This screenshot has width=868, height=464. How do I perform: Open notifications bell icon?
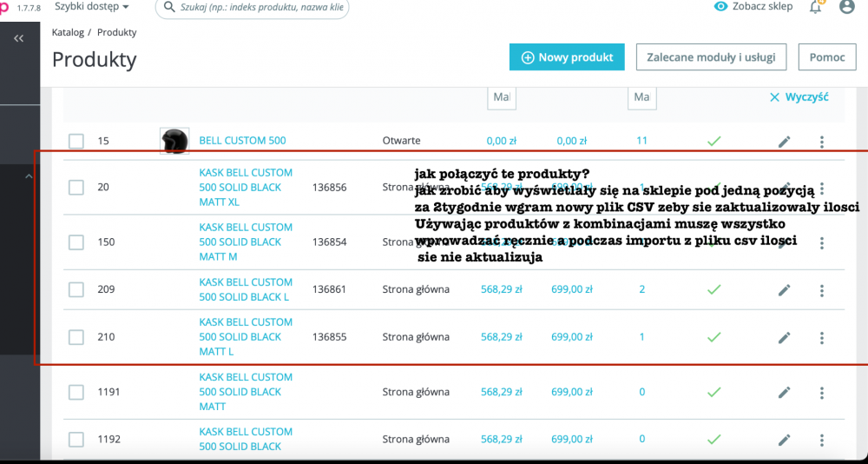[x=816, y=7]
